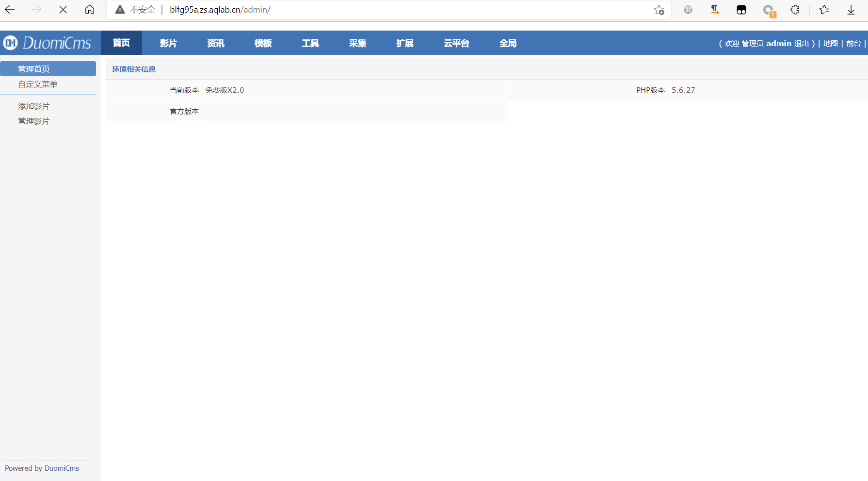Click the DuomiCms footer link
The height and width of the screenshot is (481, 868).
click(62, 468)
